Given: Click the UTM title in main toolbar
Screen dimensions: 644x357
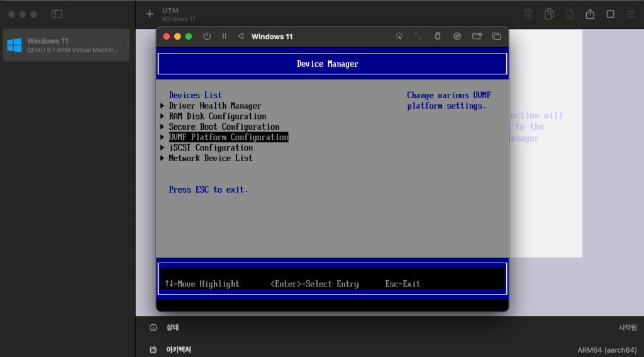Looking at the screenshot, I should click(x=170, y=11).
